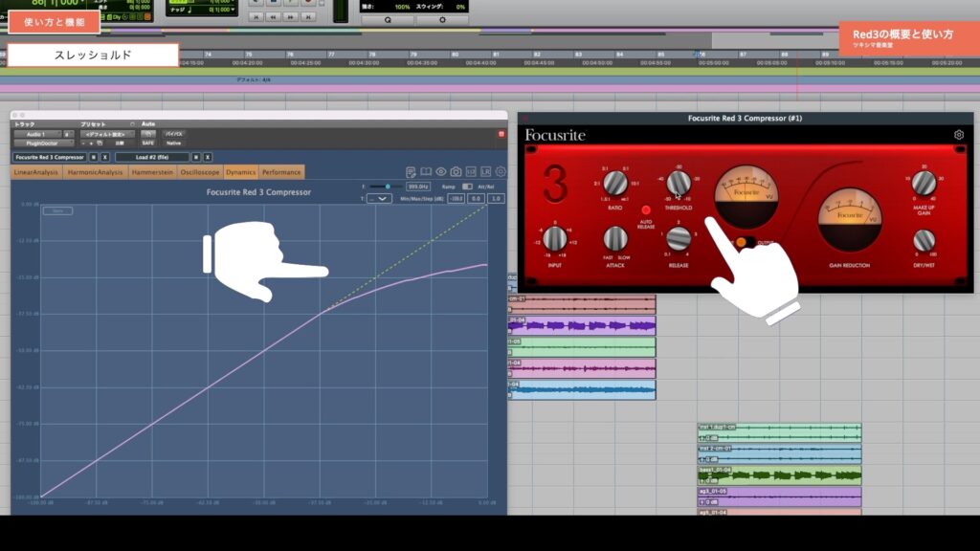Click the LR channel icon in PluginDoctor

485,172
